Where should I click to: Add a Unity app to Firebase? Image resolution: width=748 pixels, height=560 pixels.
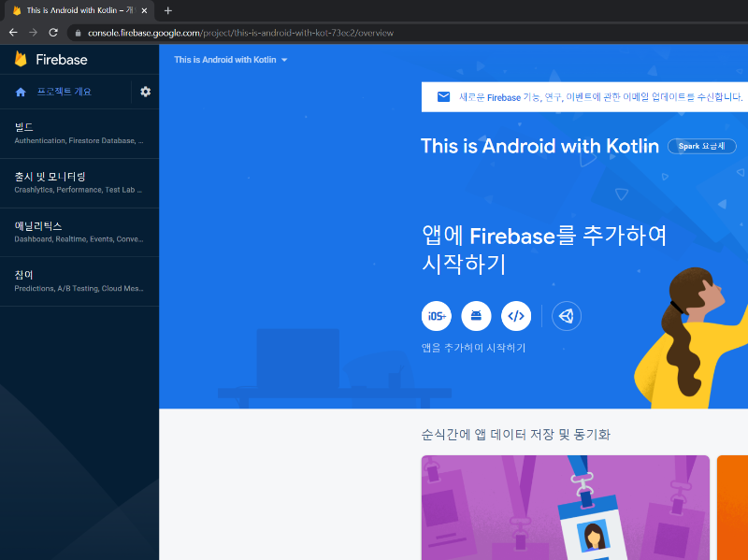pos(567,316)
